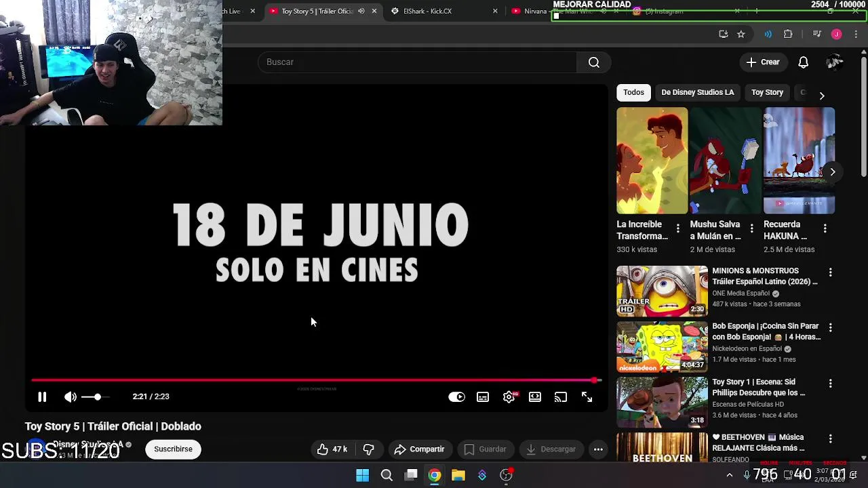Open Chrome extensions puzzle icon
The height and width of the screenshot is (488, 868).
[788, 34]
